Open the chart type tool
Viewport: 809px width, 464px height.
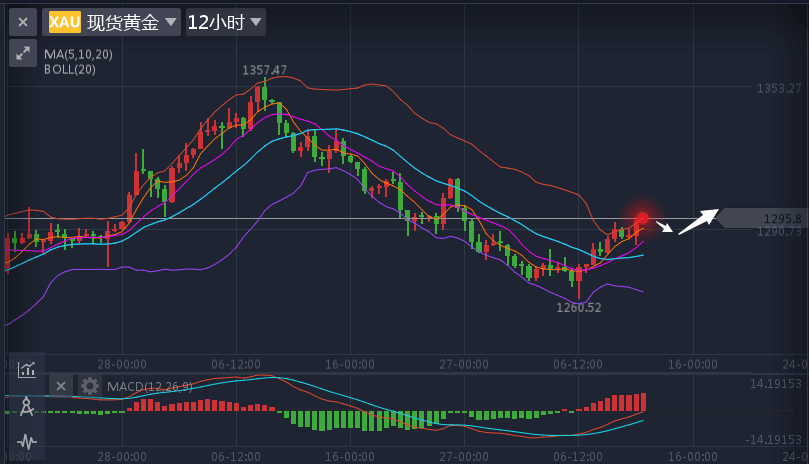click(27, 370)
